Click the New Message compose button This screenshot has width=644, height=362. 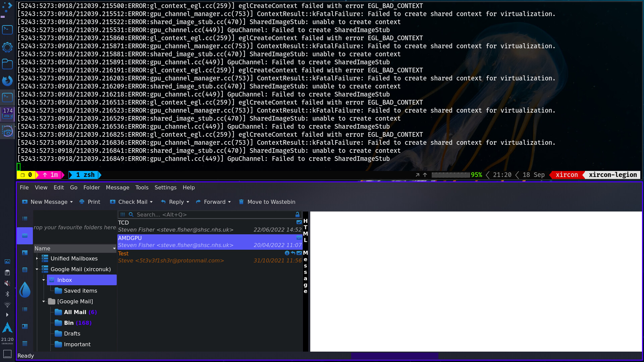coord(47,201)
